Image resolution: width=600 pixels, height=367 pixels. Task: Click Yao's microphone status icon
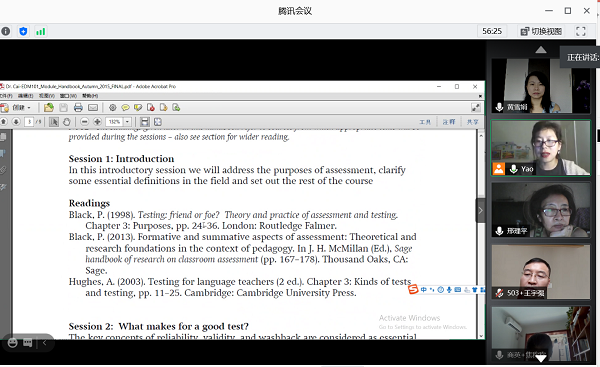(x=514, y=169)
